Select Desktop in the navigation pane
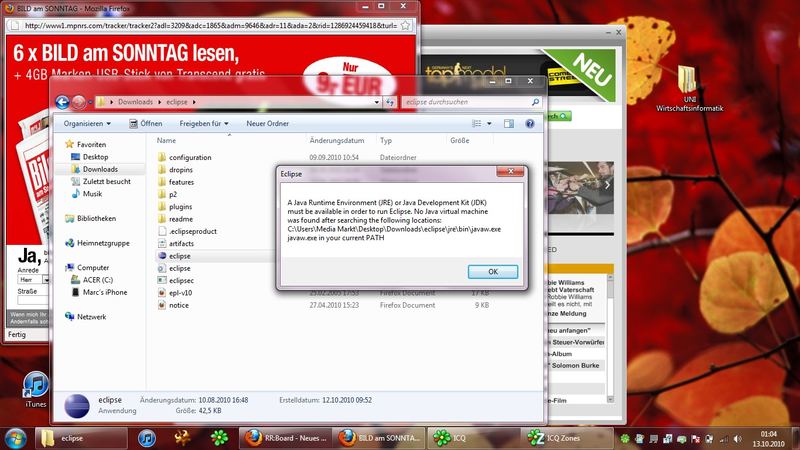The height and width of the screenshot is (450, 800). tap(95, 157)
